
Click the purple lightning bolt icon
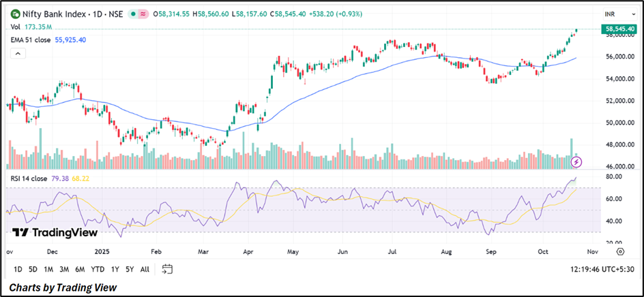pyautogui.click(x=576, y=161)
